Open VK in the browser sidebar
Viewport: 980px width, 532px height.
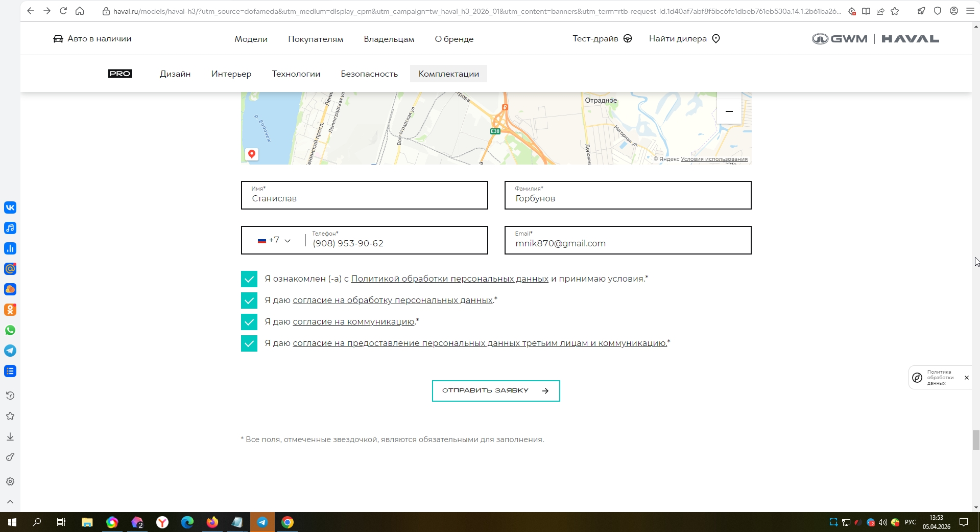click(x=10, y=207)
